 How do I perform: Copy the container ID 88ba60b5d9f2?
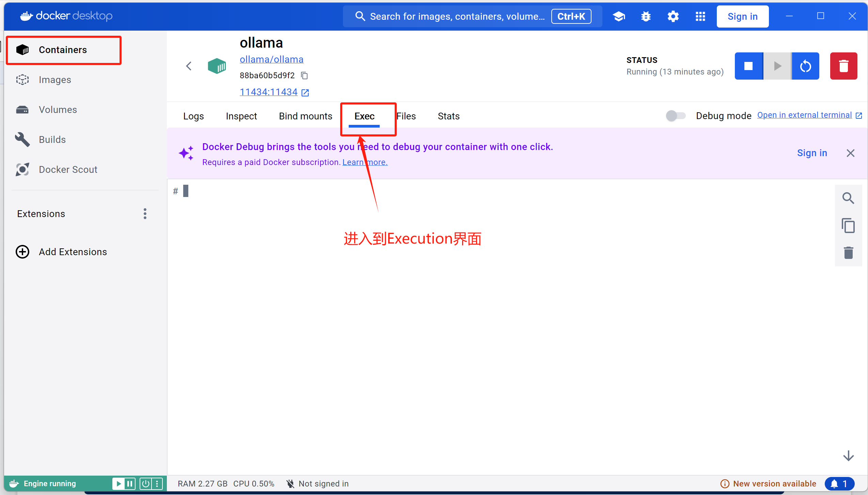(x=304, y=76)
